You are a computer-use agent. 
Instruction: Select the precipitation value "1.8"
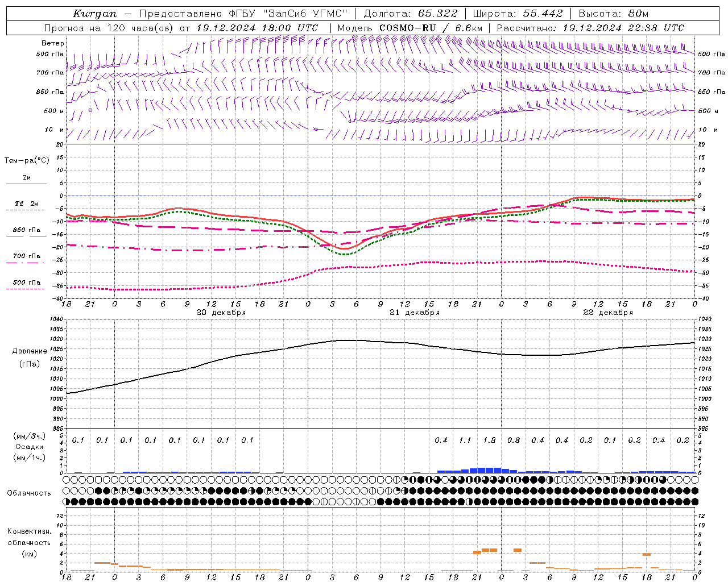(x=489, y=440)
